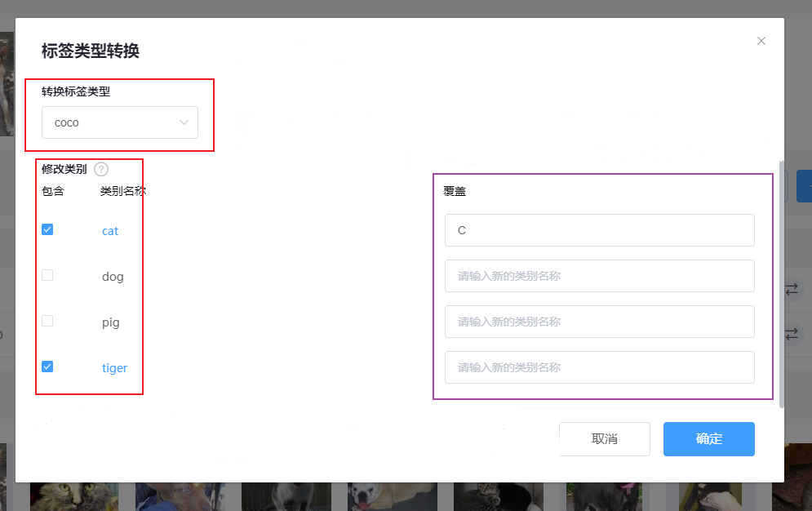812x511 pixels.
Task: Click the 转换标签类型 label
Action: pos(76,91)
